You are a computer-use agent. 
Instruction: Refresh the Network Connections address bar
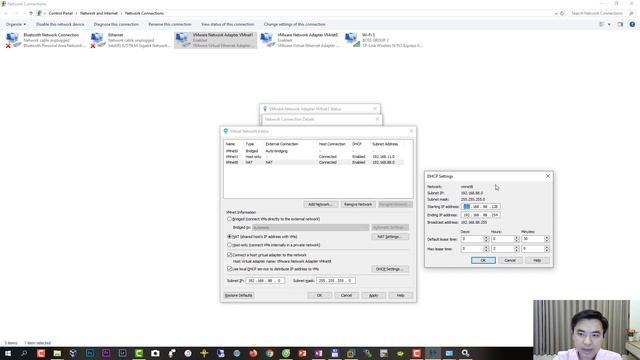[x=562, y=13]
